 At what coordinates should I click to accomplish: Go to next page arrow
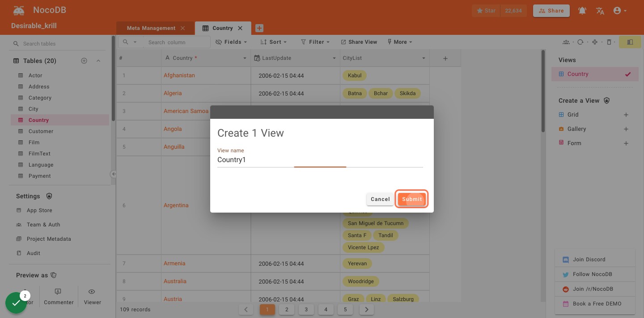pos(366,310)
